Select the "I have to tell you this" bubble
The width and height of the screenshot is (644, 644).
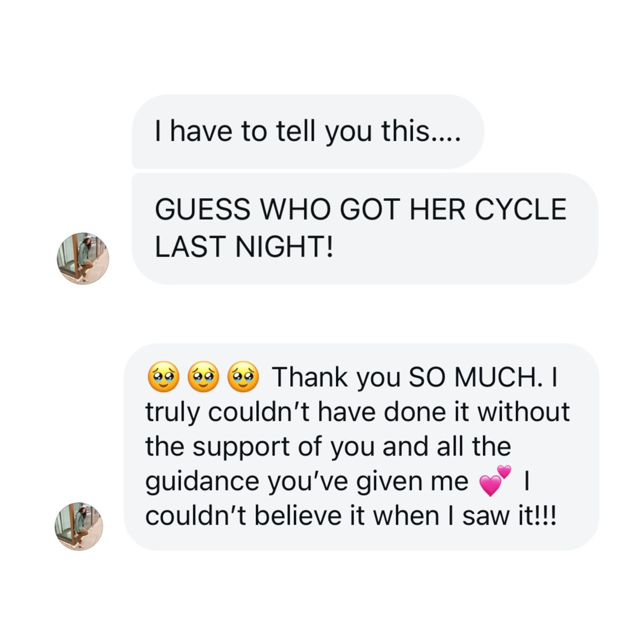pos(307,132)
